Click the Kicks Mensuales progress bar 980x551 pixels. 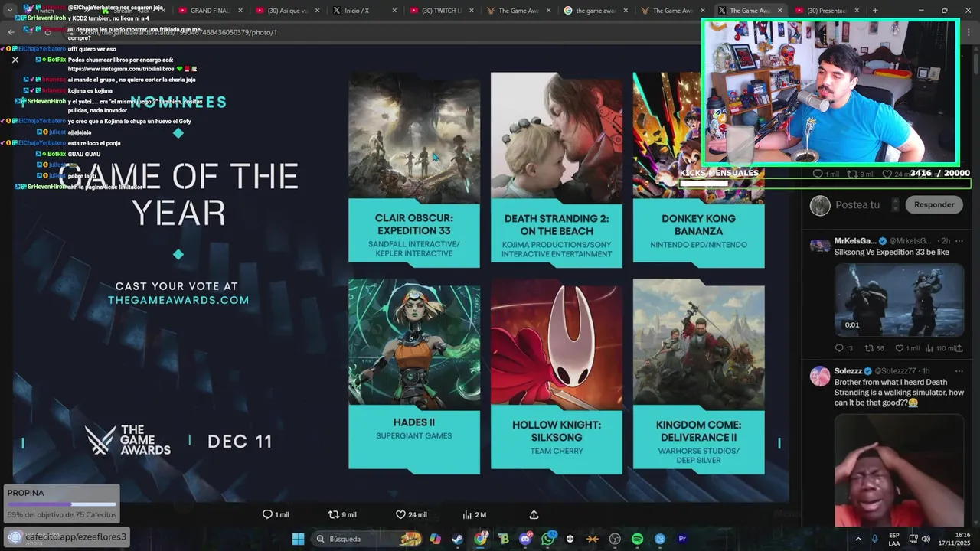824,184
